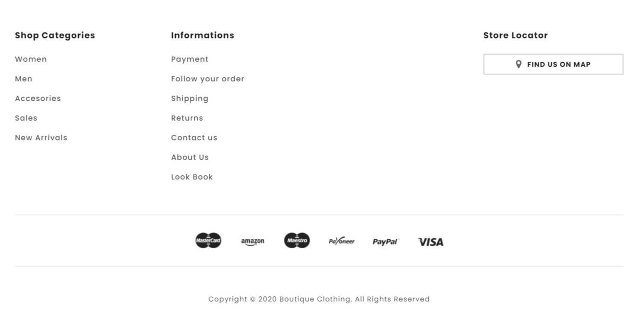
Task: Click the Contact us link
Action: (x=194, y=138)
